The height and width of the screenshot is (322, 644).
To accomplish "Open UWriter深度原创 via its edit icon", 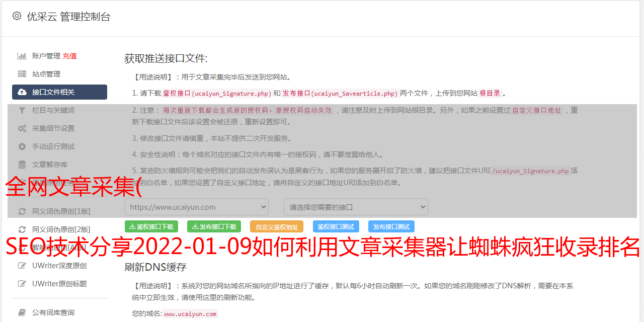I will pos(22,266).
